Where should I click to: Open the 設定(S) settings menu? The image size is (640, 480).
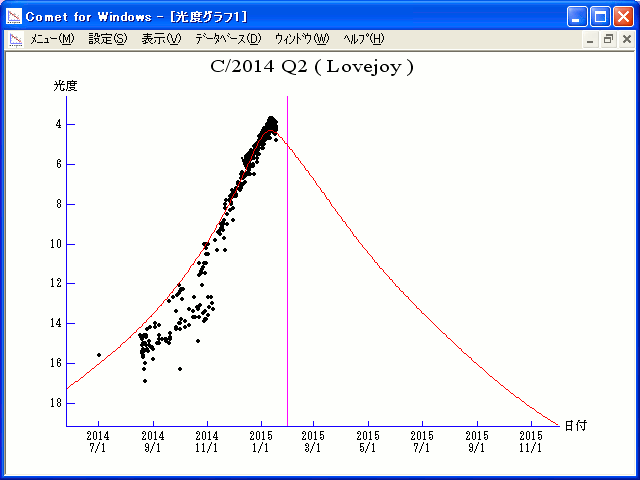(x=108, y=39)
